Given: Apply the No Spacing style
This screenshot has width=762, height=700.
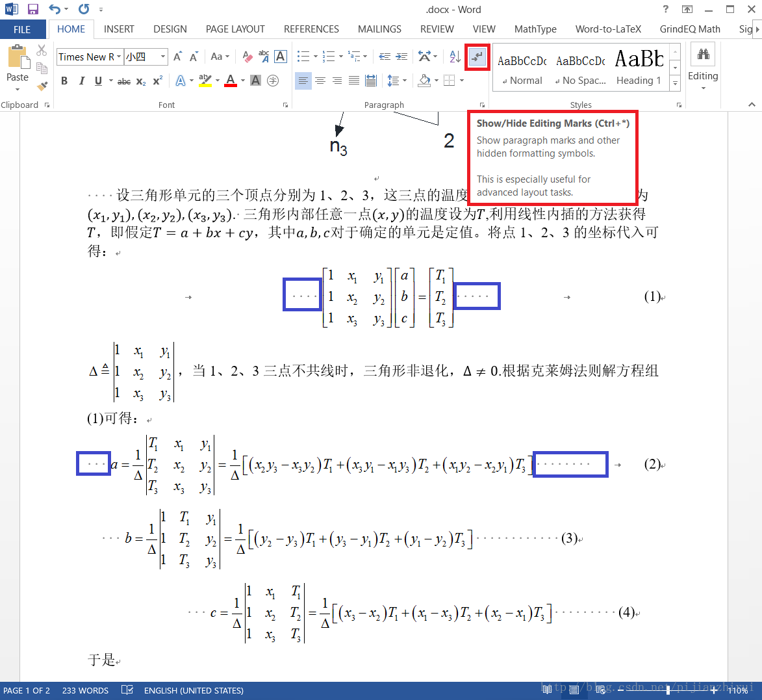Looking at the screenshot, I should (581, 68).
